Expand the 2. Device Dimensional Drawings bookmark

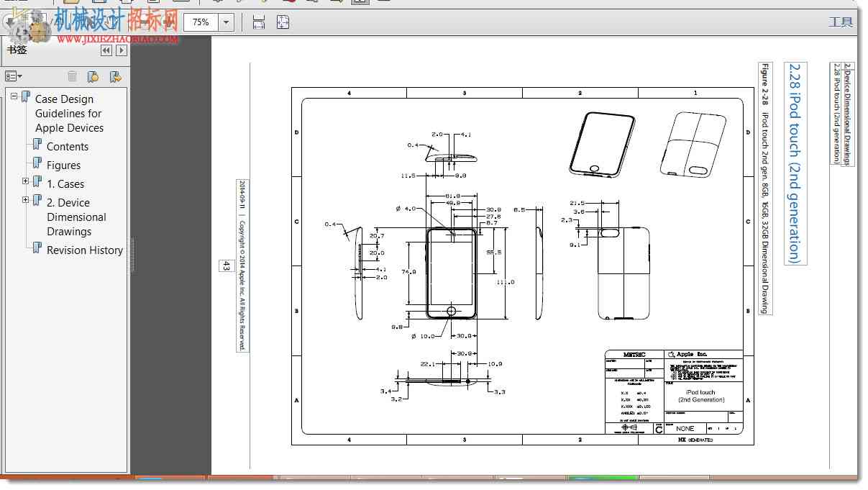pos(26,200)
